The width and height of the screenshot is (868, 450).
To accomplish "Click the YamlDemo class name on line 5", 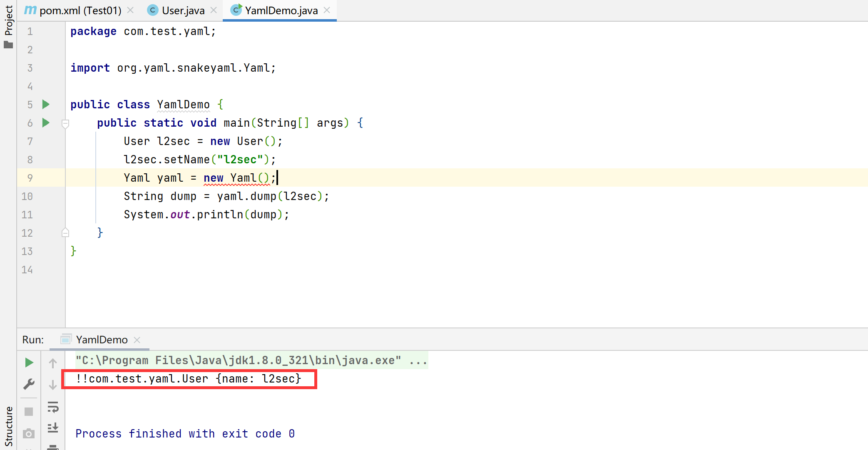I will click(x=183, y=105).
